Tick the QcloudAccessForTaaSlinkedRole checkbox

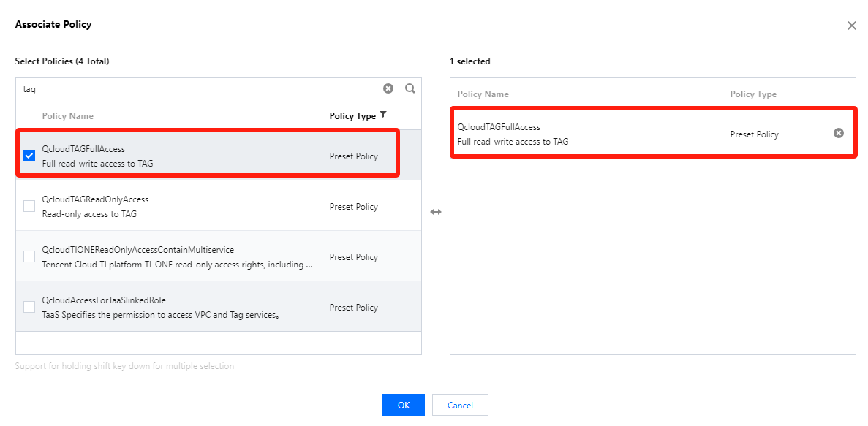[x=29, y=307]
